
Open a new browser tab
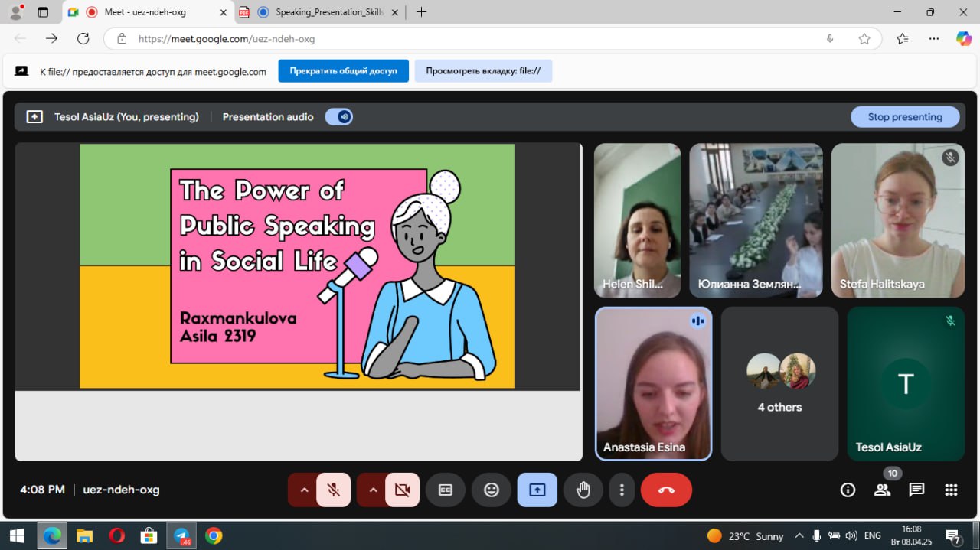point(421,12)
